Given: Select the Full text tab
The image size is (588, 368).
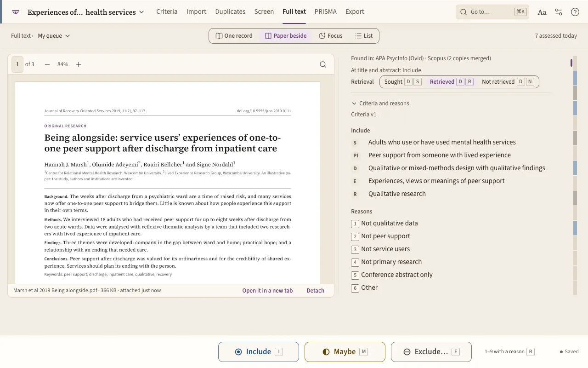Looking at the screenshot, I should [294, 11].
